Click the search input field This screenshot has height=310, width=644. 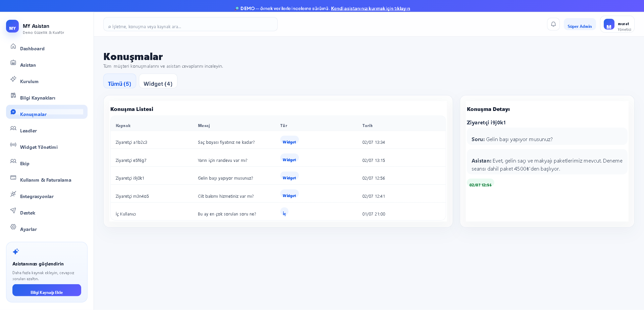191,24
